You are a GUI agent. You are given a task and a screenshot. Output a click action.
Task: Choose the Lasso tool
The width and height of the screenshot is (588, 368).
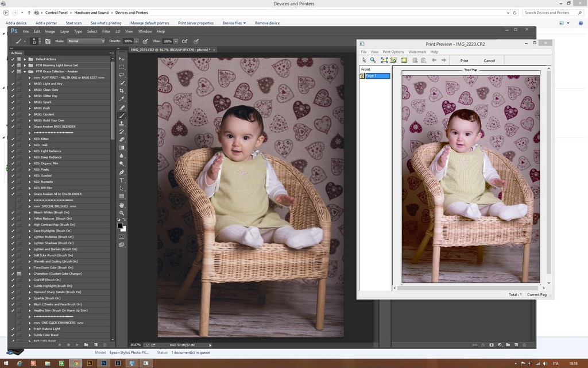(x=122, y=75)
